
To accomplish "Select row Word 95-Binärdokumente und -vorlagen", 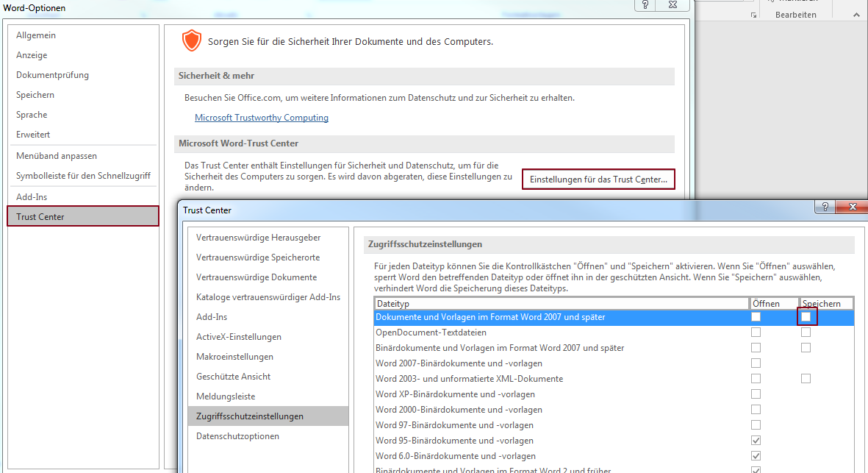I will point(614,441).
